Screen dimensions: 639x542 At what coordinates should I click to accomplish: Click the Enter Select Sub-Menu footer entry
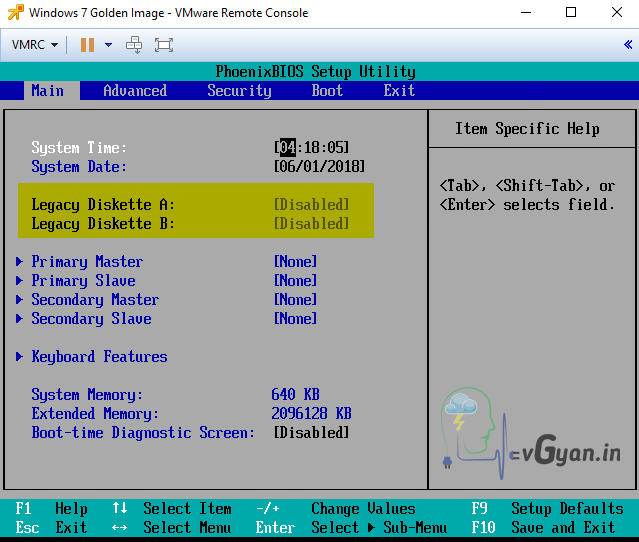point(351,528)
